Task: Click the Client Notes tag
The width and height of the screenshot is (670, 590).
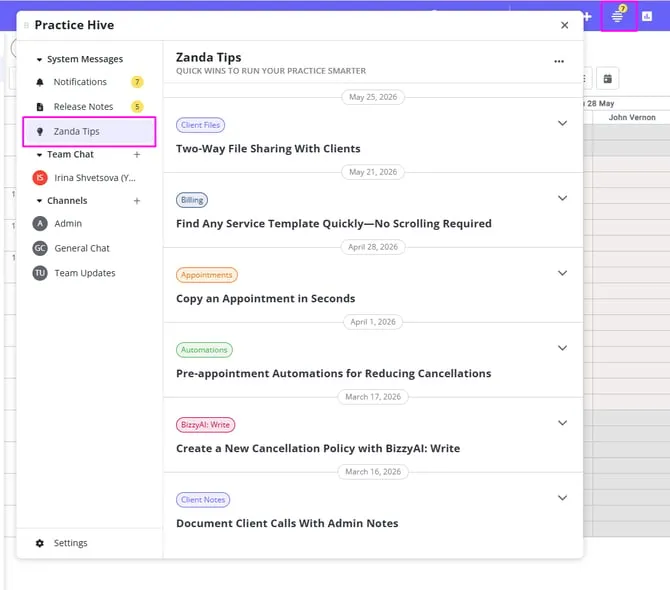Action: coord(203,499)
